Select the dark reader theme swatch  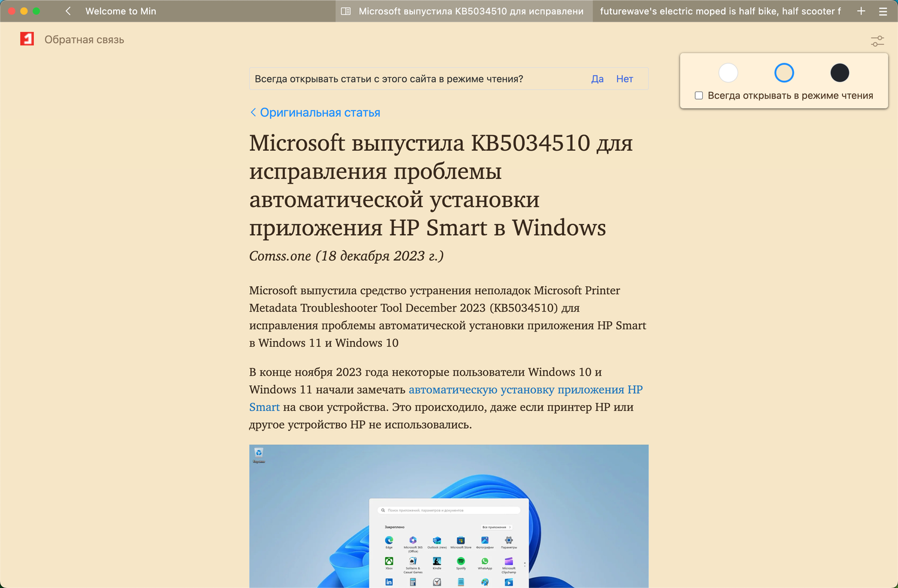pos(840,73)
